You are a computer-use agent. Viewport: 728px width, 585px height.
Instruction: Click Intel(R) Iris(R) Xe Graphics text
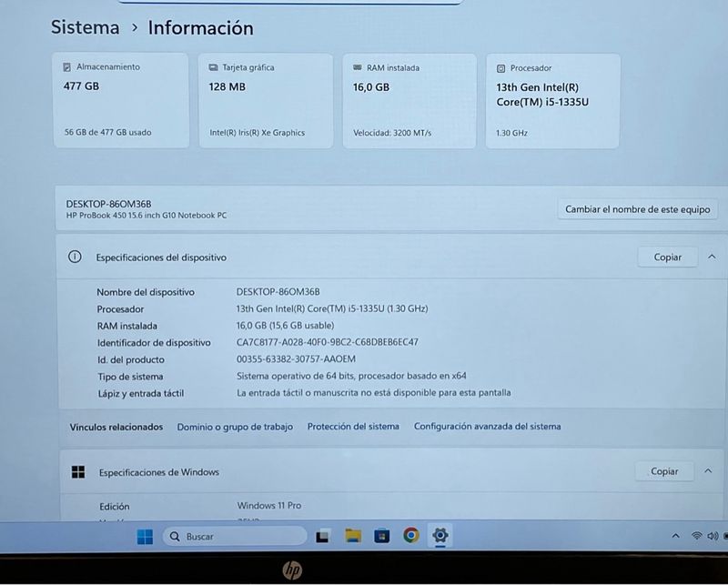point(258,133)
